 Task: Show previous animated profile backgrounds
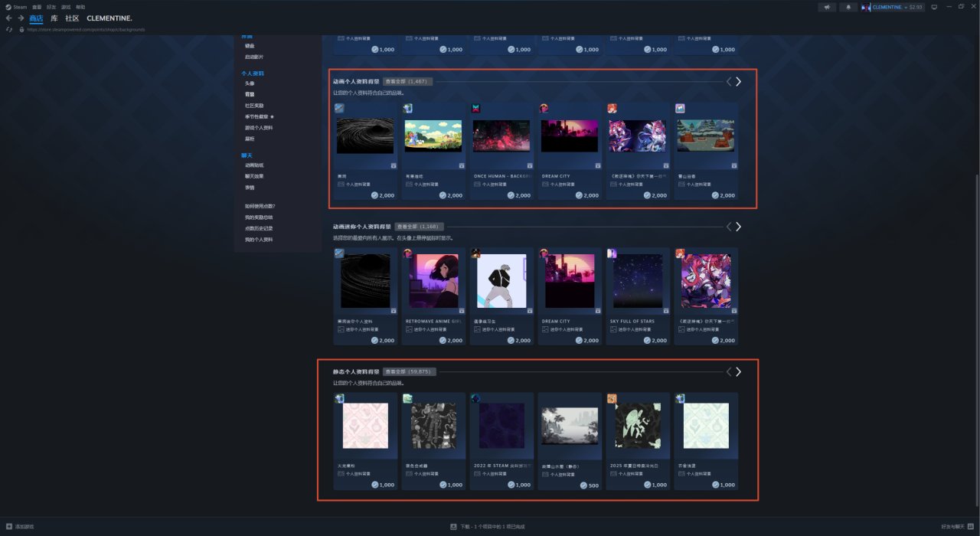(x=729, y=81)
